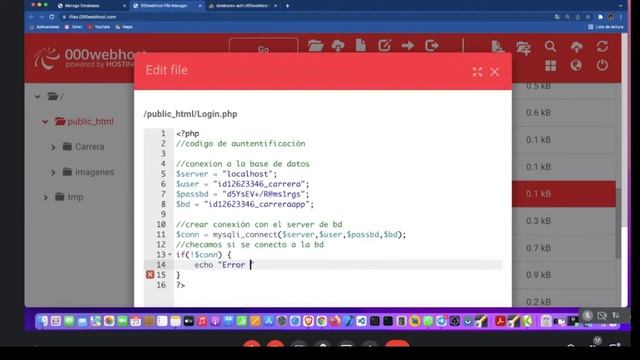Click the cloud upload icon
Image resolution: width=640 pixels, height=360 pixels.
tap(576, 47)
